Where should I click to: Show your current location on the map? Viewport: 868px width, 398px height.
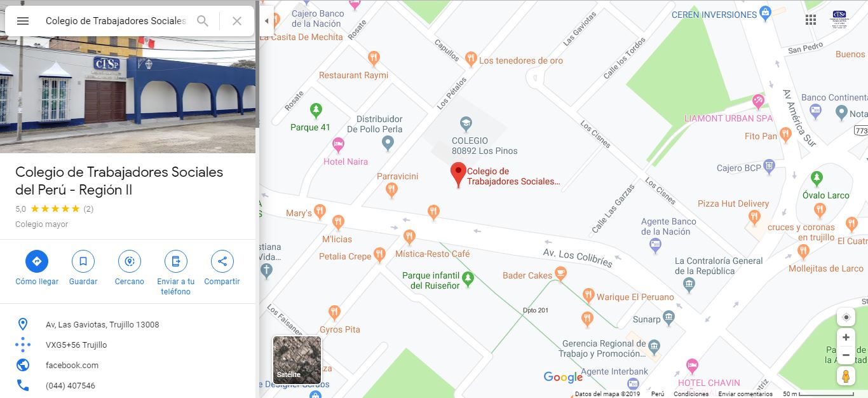846,317
